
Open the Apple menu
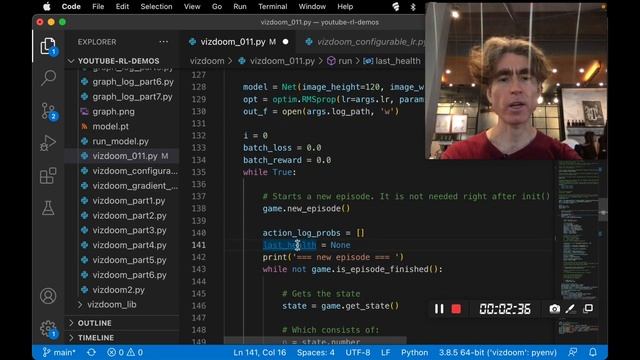[47, 7]
